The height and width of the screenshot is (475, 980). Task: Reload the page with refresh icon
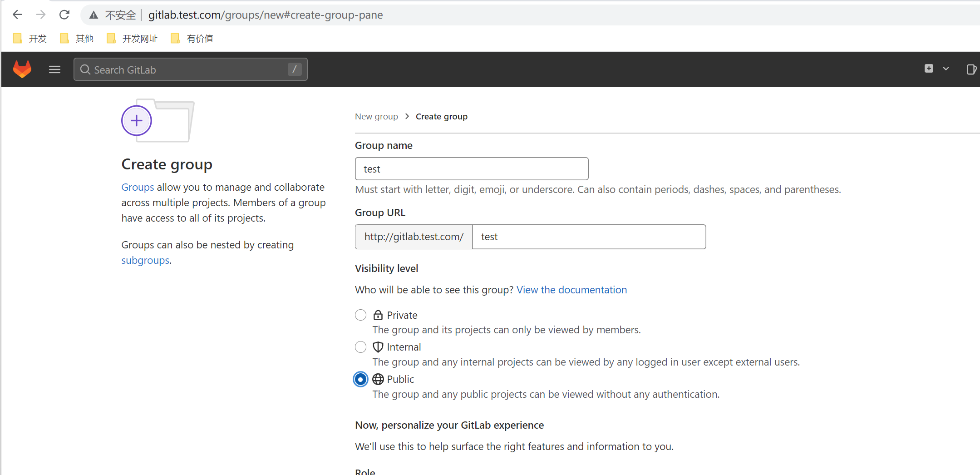pyautogui.click(x=64, y=15)
